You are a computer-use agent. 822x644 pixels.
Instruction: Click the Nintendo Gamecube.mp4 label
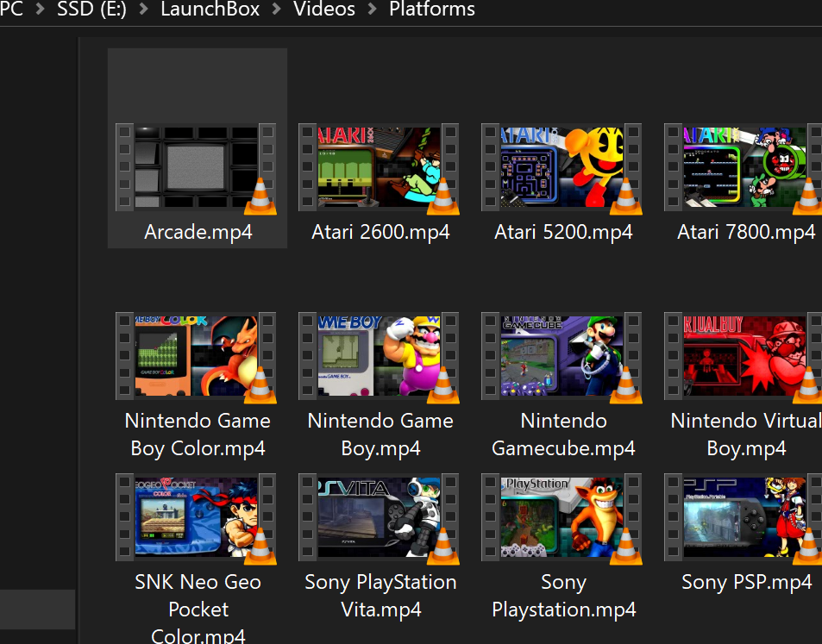click(563, 435)
